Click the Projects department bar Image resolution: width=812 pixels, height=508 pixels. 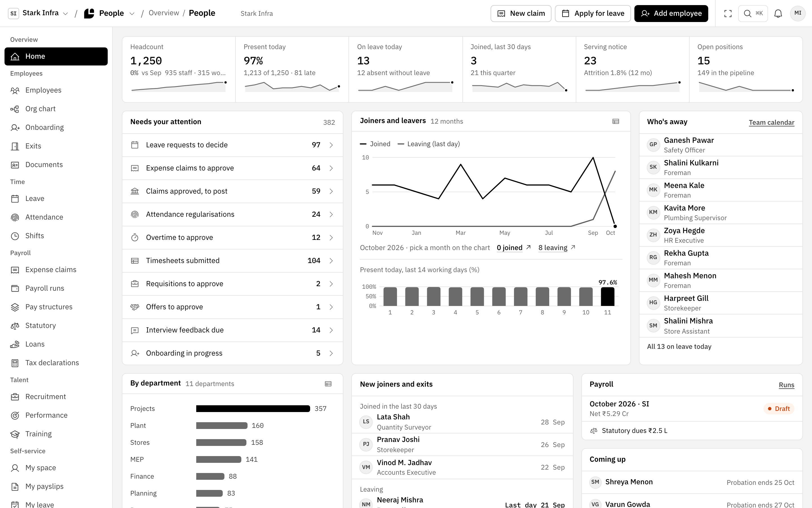pyautogui.click(x=253, y=409)
